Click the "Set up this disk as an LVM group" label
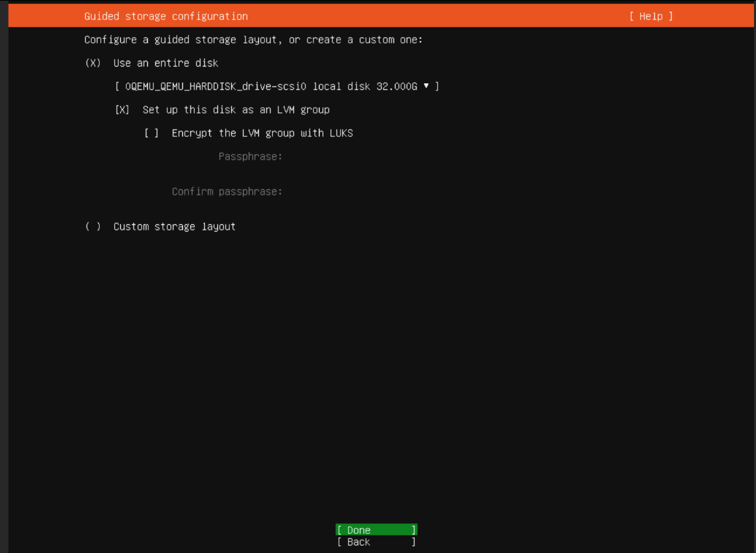The width and height of the screenshot is (756, 553). tap(236, 110)
